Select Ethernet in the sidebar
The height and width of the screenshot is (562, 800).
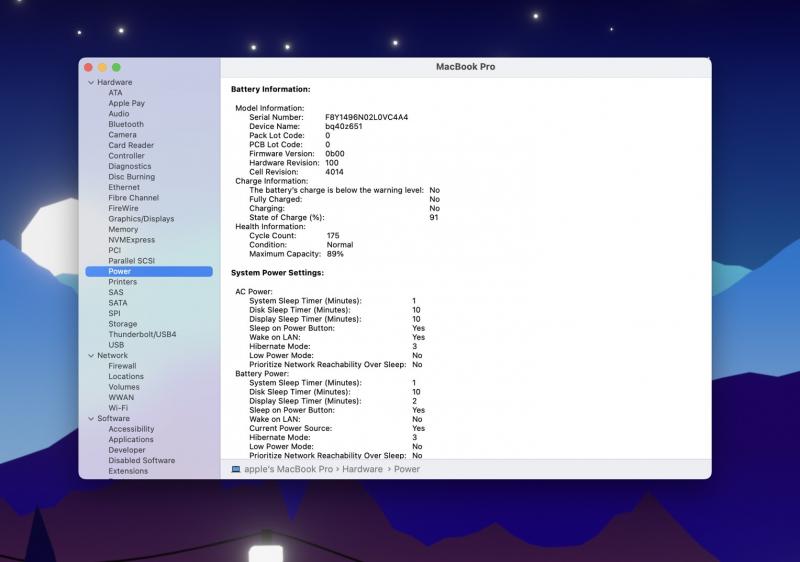point(124,187)
